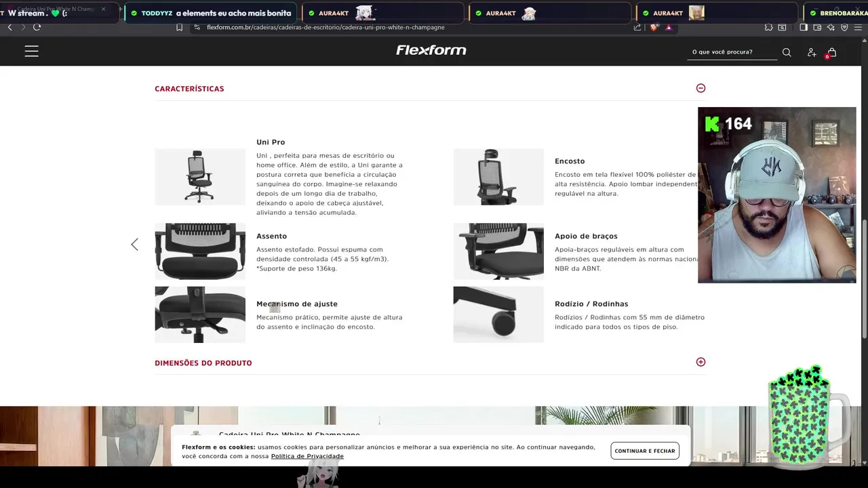Go forward in browser history
The width and height of the screenshot is (868, 488).
point(23,27)
